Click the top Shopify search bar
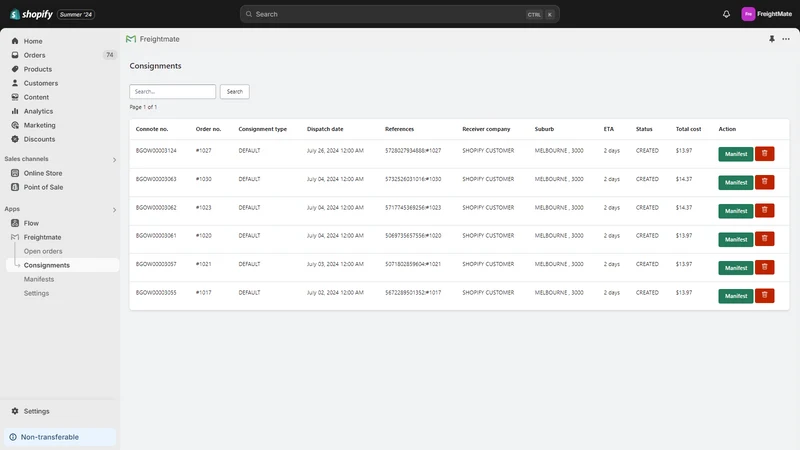Screen dimensions: 800x450 pos(399,14)
